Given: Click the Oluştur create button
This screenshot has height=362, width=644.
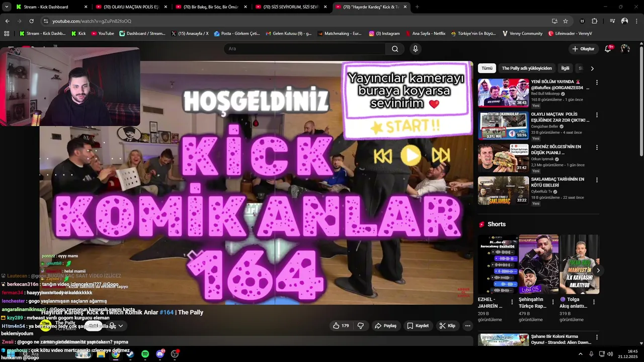Looking at the screenshot, I should coord(583,49).
